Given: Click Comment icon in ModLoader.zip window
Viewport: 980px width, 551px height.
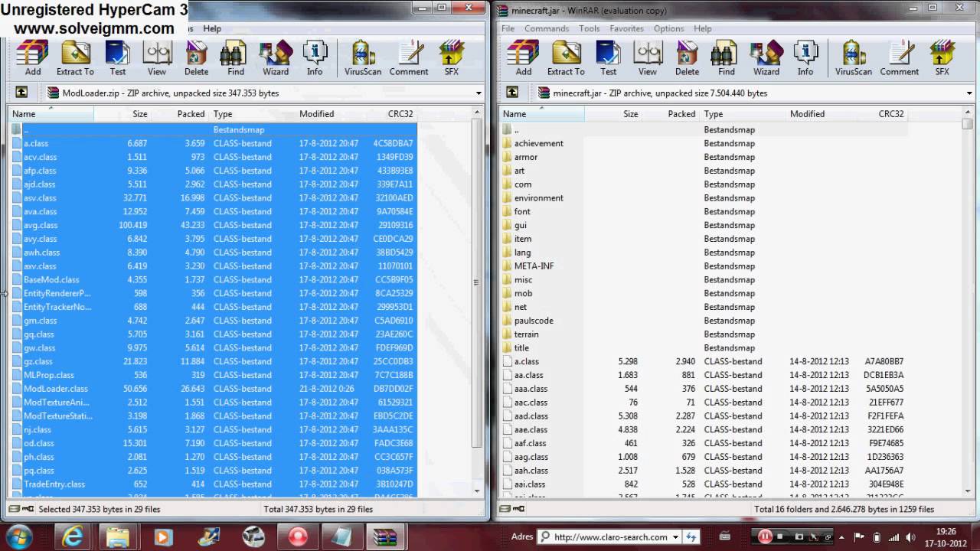Looking at the screenshot, I should pos(409,58).
